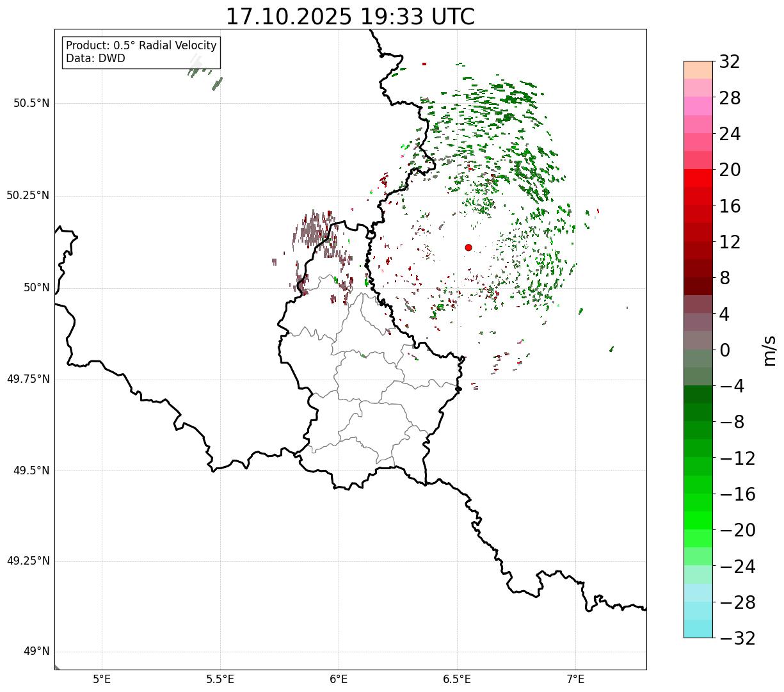This screenshot has width=784, height=692.
Task: Click the colorbar value −24
Action: (x=737, y=567)
